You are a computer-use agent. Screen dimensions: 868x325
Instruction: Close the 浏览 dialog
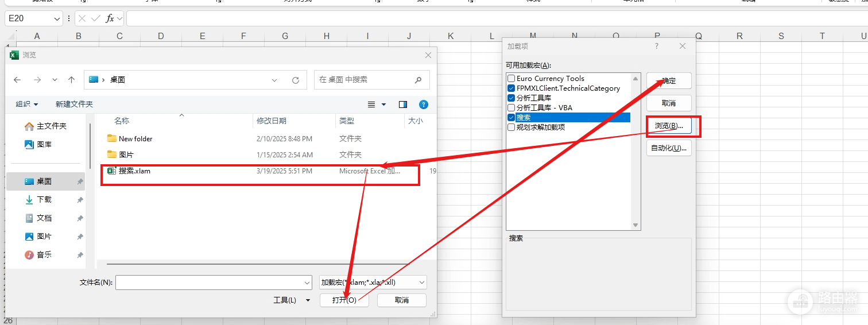[x=428, y=55]
